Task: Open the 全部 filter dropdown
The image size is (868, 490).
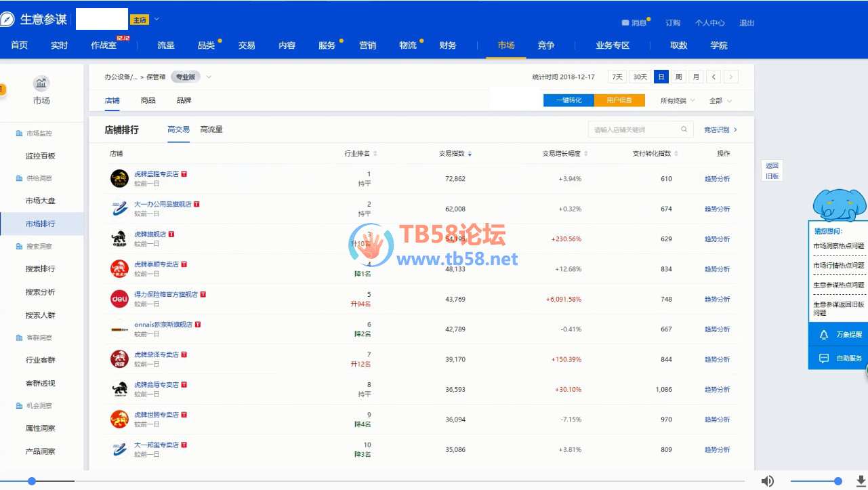Action: pyautogui.click(x=720, y=101)
